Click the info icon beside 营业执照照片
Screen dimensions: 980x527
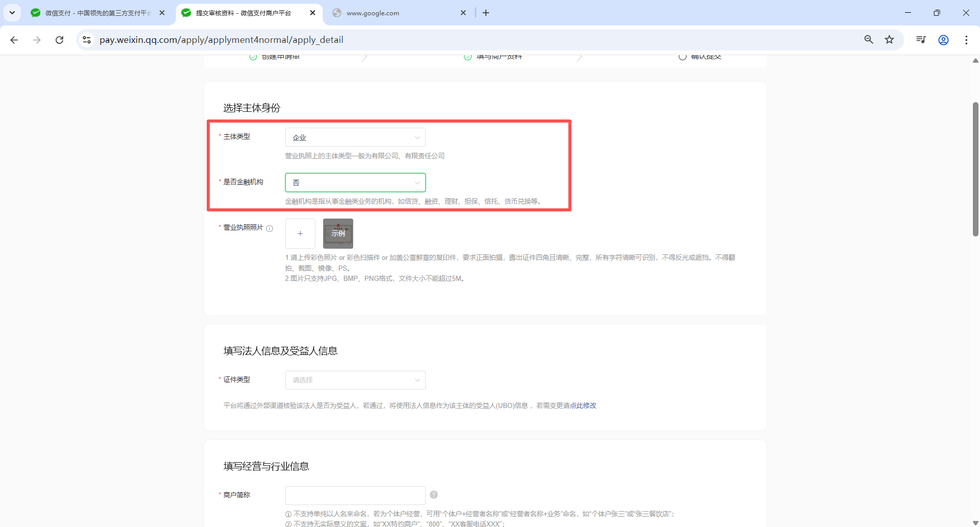click(269, 228)
